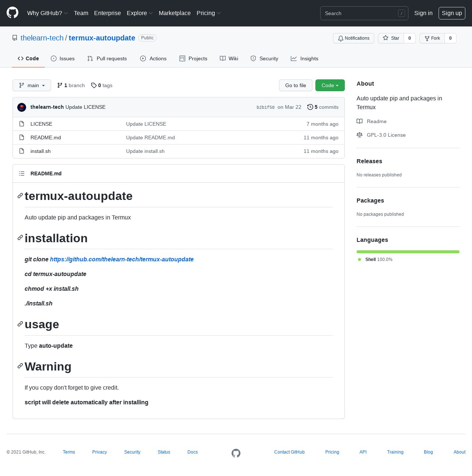The width and height of the screenshot is (472, 476).
Task: Click the branch icon beside 1 branch
Action: [60, 85]
